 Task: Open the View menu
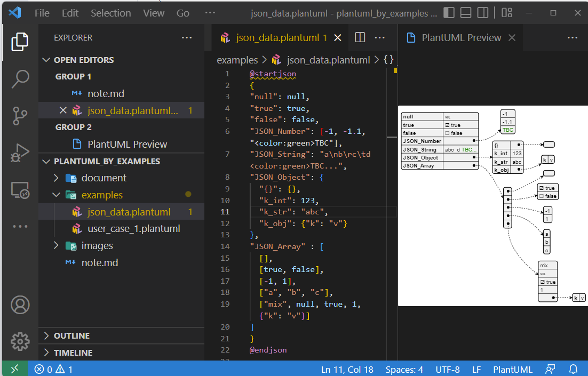pos(154,13)
